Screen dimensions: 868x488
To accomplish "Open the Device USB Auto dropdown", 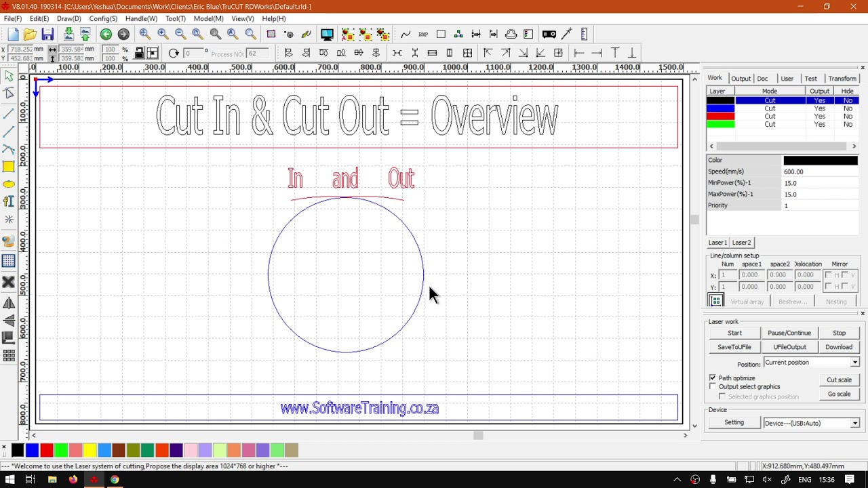I will pos(855,423).
